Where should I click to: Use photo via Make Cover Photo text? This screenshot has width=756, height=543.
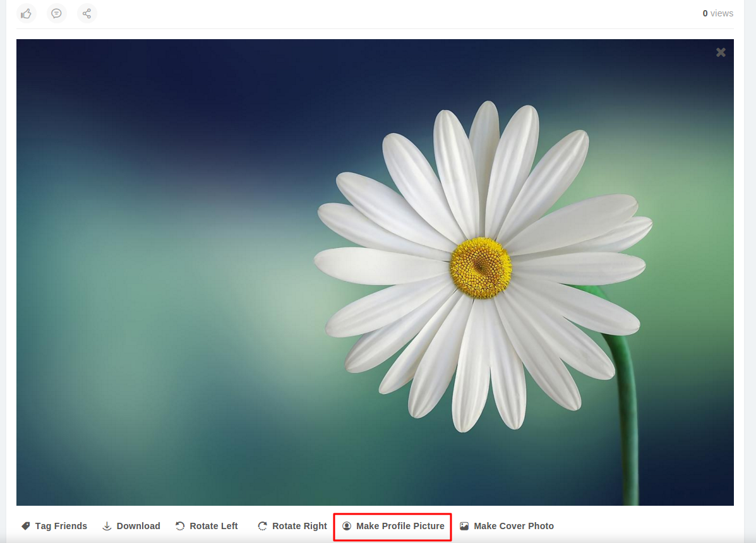pos(513,526)
